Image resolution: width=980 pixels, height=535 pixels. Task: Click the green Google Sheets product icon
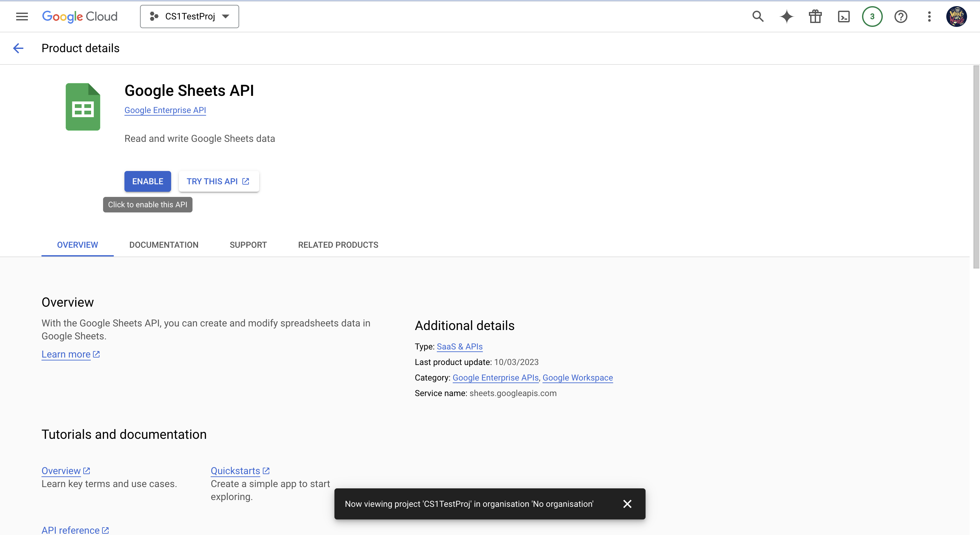coord(83,107)
